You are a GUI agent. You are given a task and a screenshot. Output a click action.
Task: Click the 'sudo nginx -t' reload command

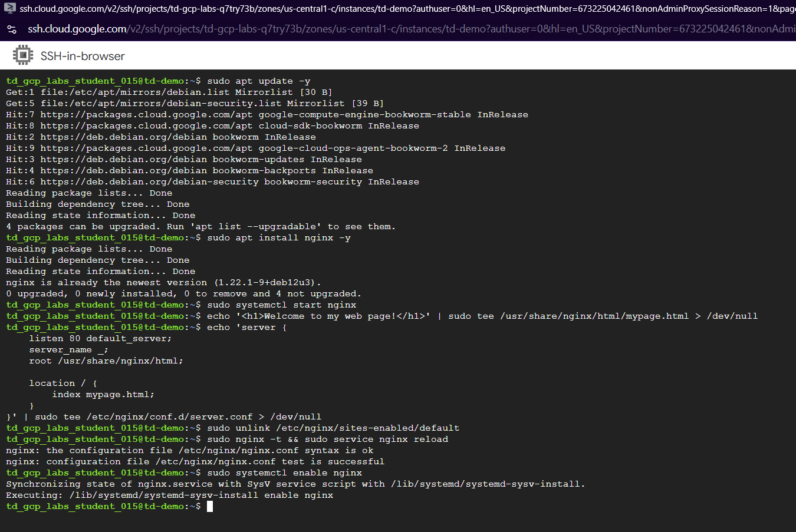[327, 440]
